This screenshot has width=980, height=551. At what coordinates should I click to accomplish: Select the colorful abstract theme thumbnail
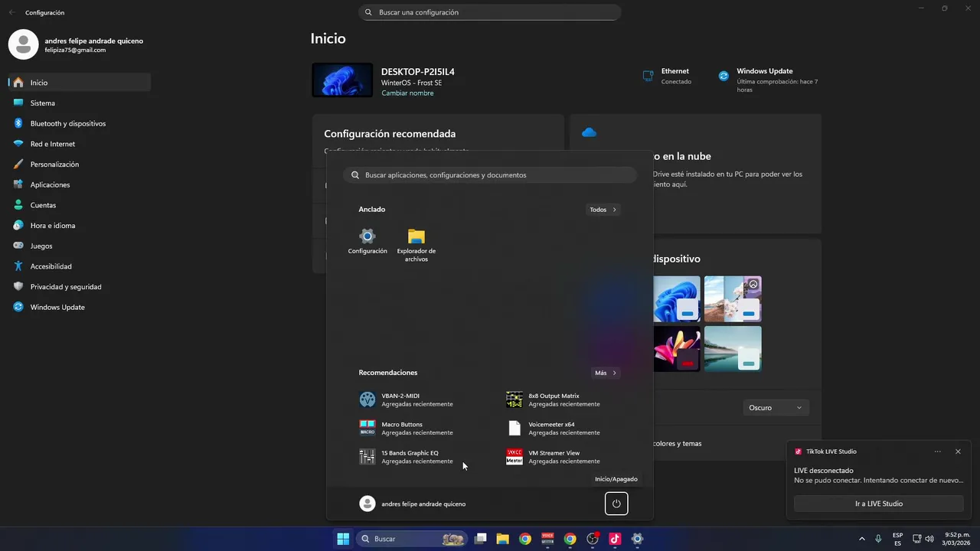[x=677, y=349]
